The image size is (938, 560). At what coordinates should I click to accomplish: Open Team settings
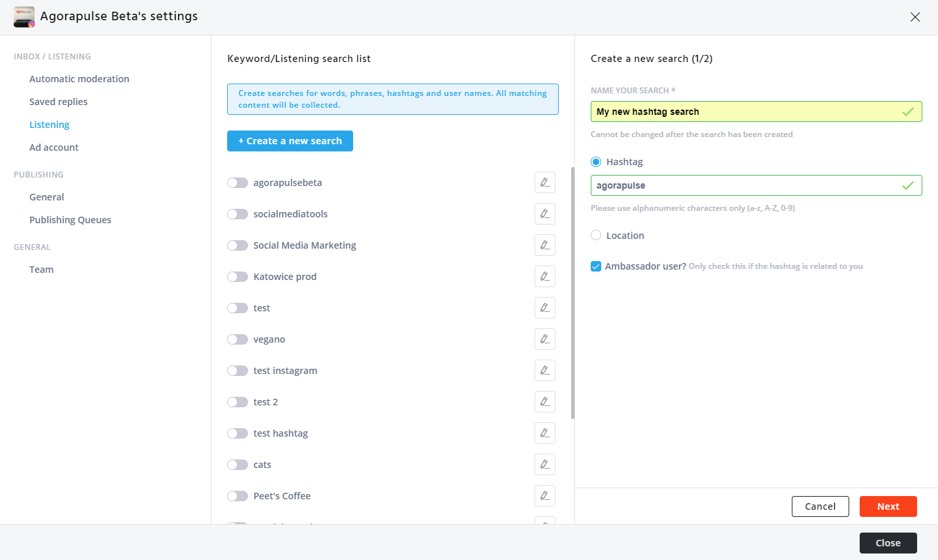(x=41, y=270)
